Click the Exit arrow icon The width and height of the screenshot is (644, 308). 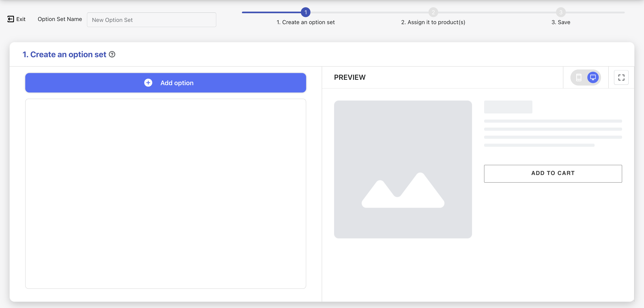point(11,19)
